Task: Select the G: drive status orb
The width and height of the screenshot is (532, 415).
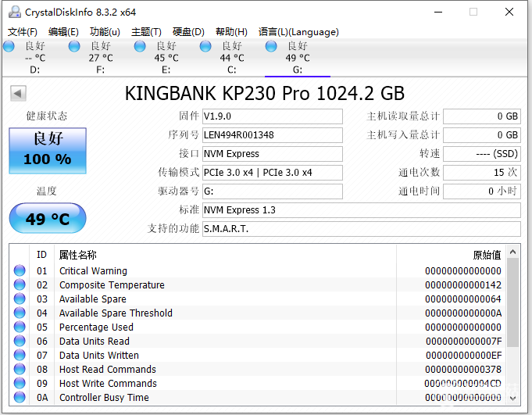Action: [x=271, y=46]
